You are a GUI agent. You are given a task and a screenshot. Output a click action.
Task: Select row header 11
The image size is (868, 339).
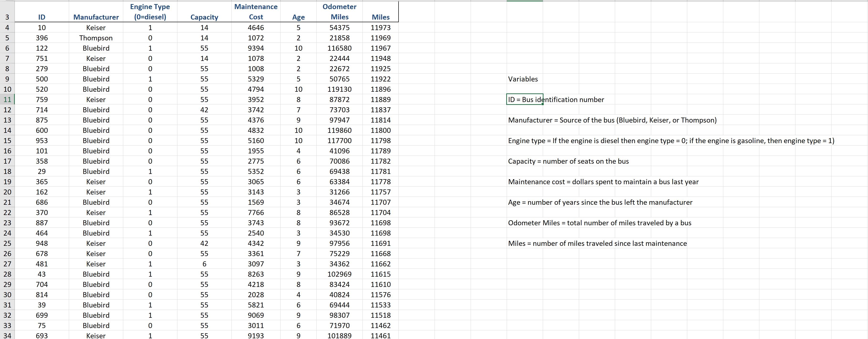(7, 99)
